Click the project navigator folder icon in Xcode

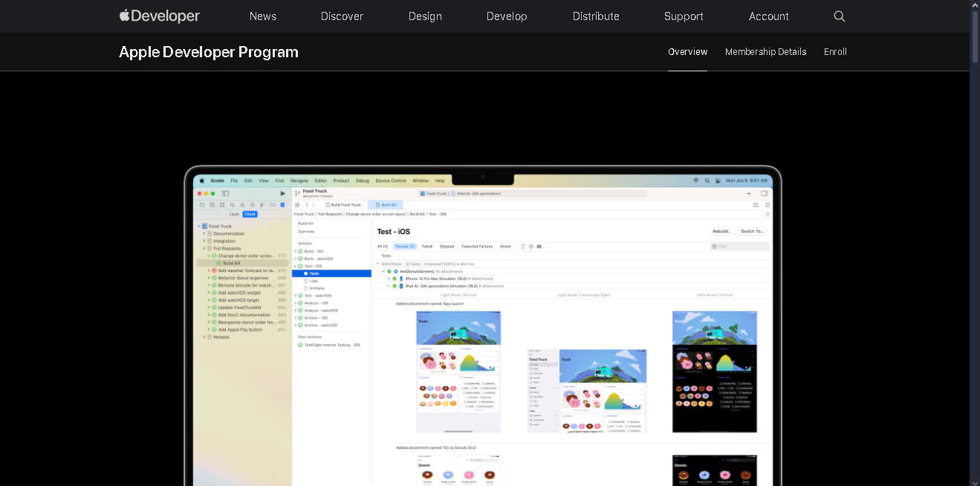[x=202, y=205]
